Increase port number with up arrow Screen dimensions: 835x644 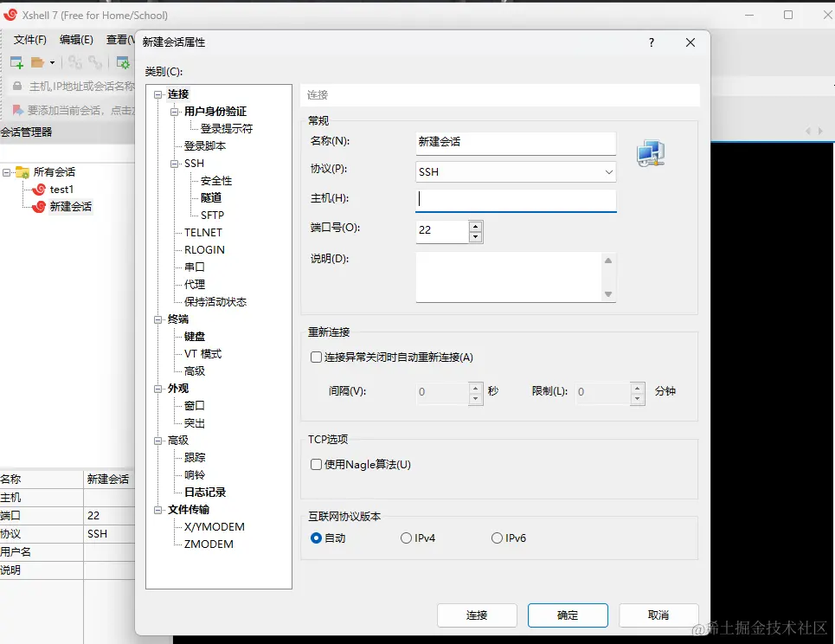(476, 227)
